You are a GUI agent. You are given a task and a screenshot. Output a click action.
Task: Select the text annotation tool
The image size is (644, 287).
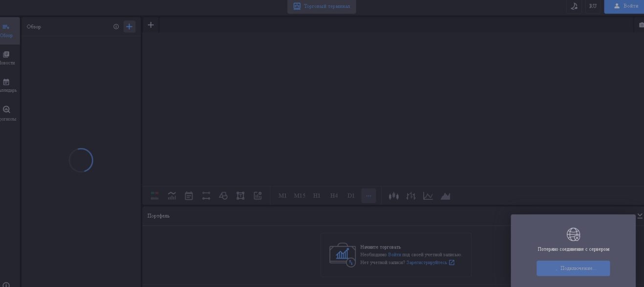pyautogui.click(x=240, y=196)
